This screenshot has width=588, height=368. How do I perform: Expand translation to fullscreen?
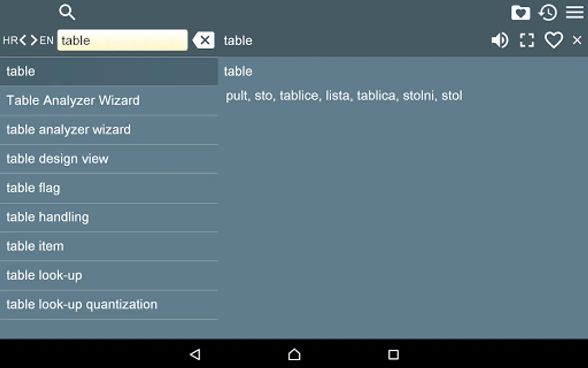tap(527, 40)
